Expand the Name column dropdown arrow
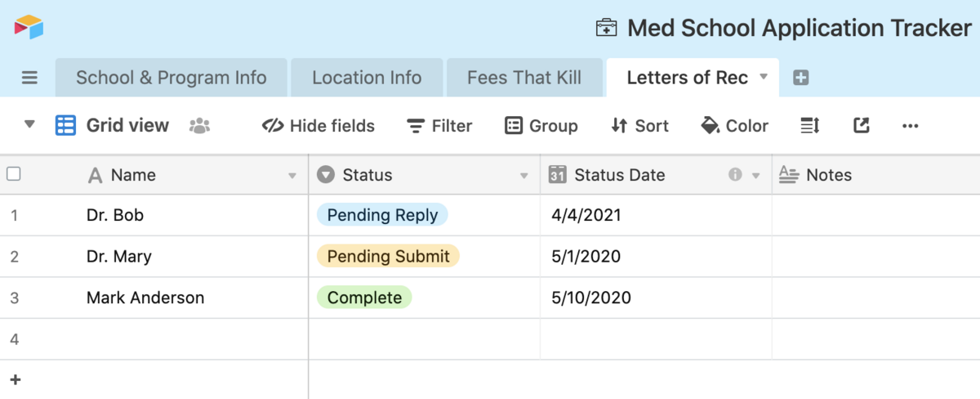This screenshot has width=980, height=399. (292, 176)
